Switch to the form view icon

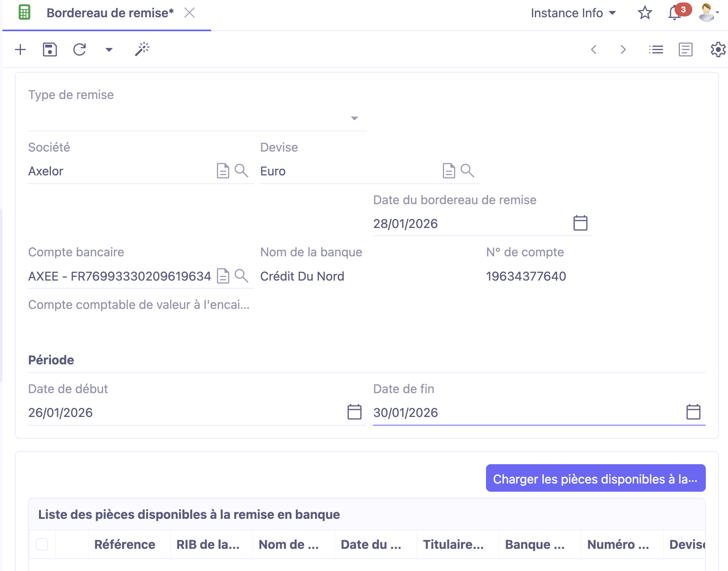pos(685,49)
